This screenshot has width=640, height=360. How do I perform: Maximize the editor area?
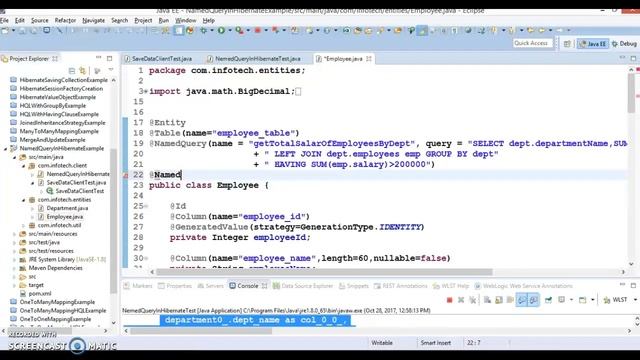[x=633, y=58]
